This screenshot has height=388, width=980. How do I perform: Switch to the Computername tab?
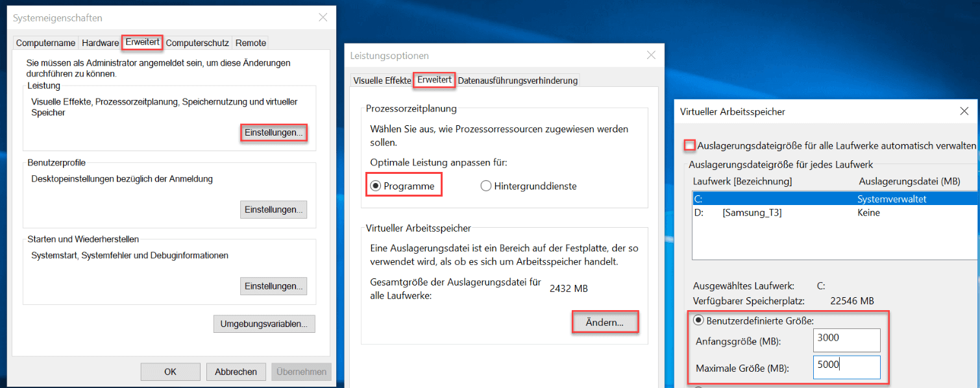tap(45, 42)
